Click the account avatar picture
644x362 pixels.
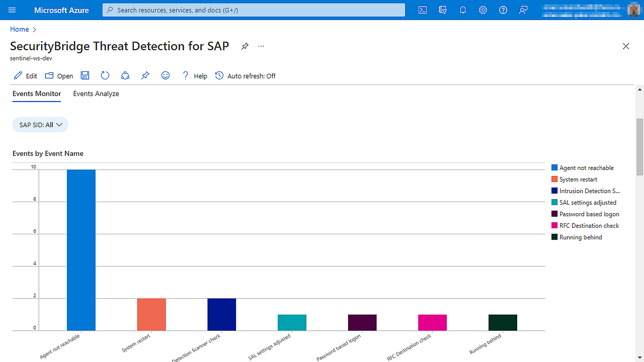633,10
